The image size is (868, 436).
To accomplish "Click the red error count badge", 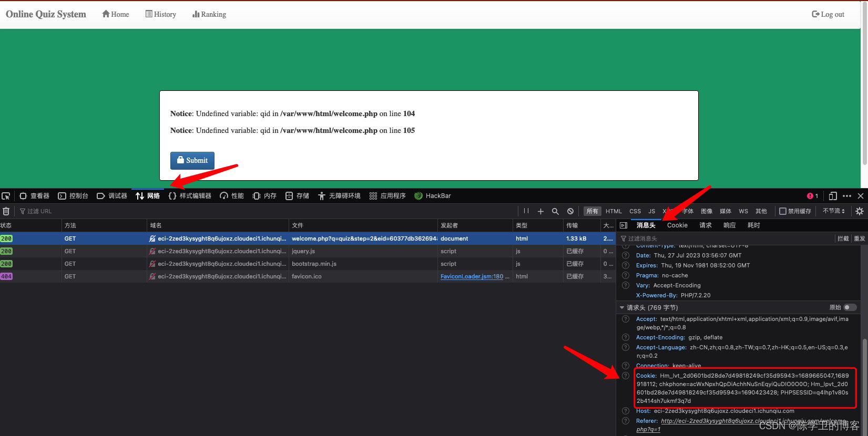I will pyautogui.click(x=812, y=196).
